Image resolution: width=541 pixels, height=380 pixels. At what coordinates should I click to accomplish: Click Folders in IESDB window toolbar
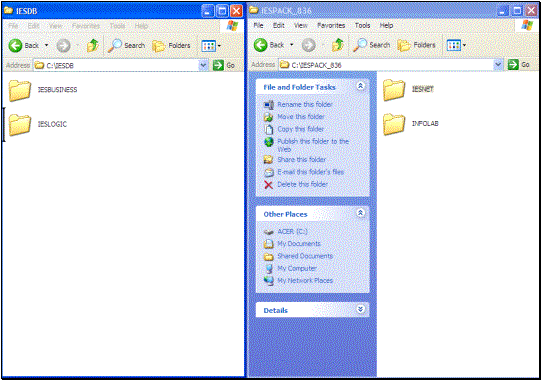[171, 46]
